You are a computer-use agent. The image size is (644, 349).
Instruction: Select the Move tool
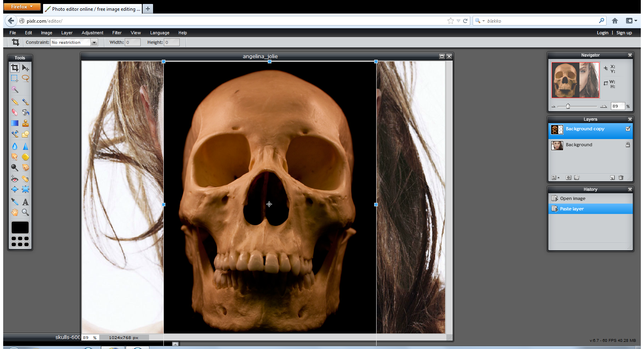click(x=26, y=68)
